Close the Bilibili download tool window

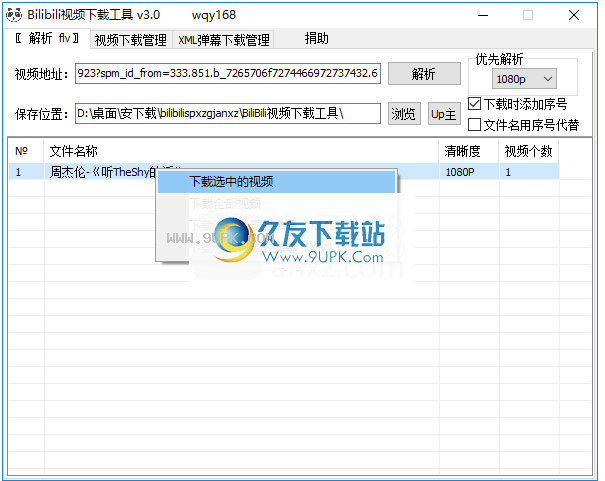574,15
